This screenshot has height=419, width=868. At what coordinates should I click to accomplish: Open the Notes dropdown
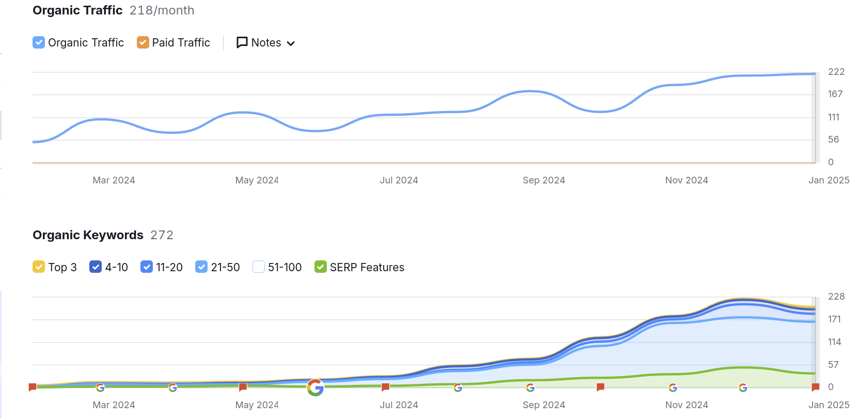265,43
